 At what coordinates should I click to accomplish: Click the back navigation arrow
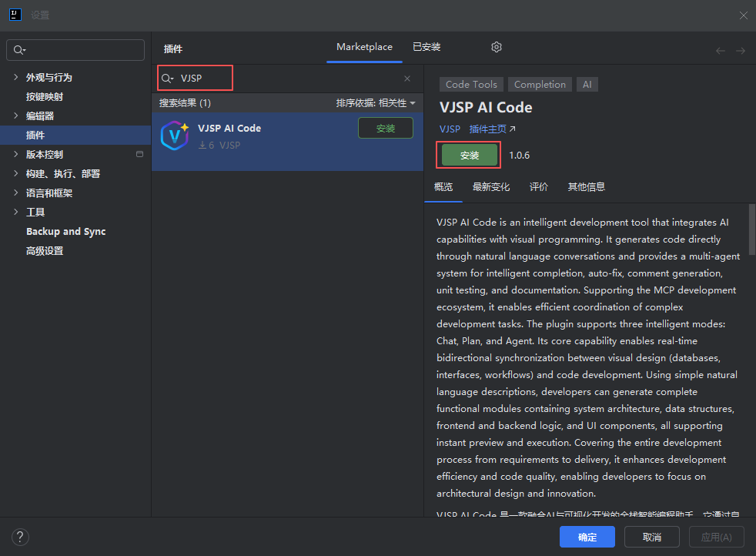pos(721,51)
